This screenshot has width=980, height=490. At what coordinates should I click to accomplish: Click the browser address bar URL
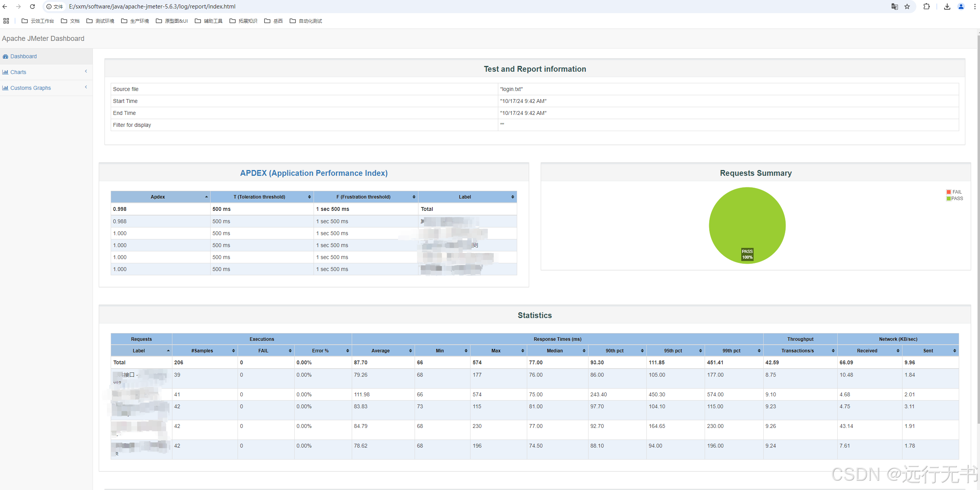point(152,7)
